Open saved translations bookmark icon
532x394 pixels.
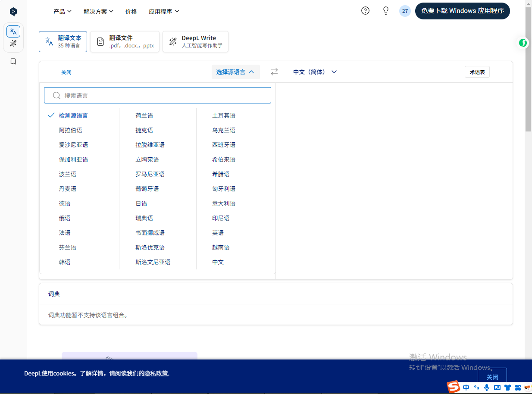point(13,62)
